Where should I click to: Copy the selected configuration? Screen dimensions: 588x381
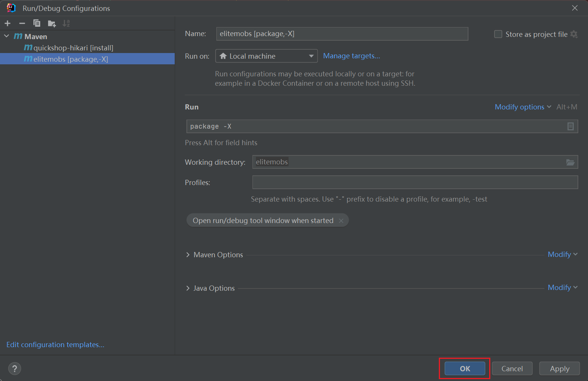click(x=37, y=23)
